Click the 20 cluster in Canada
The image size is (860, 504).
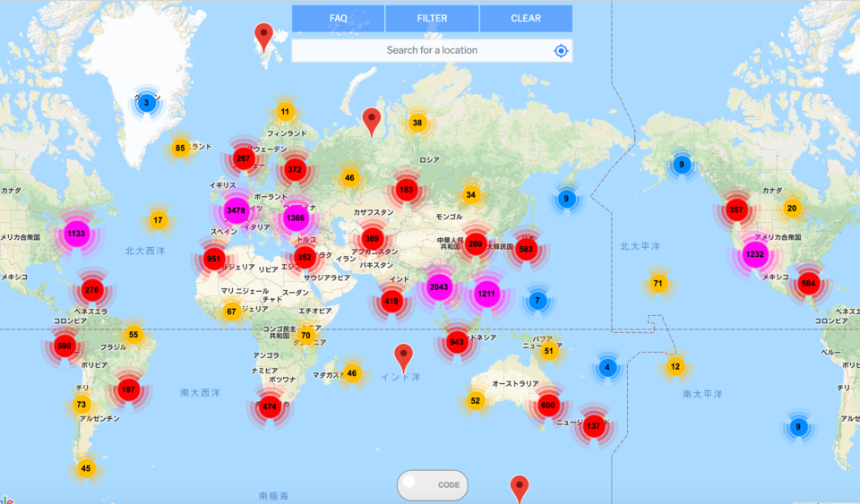click(x=791, y=209)
